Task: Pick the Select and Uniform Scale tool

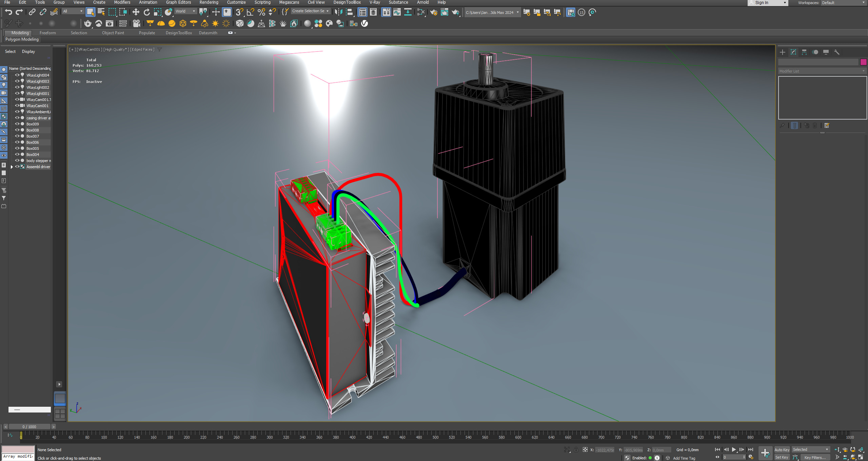Action: tap(157, 12)
